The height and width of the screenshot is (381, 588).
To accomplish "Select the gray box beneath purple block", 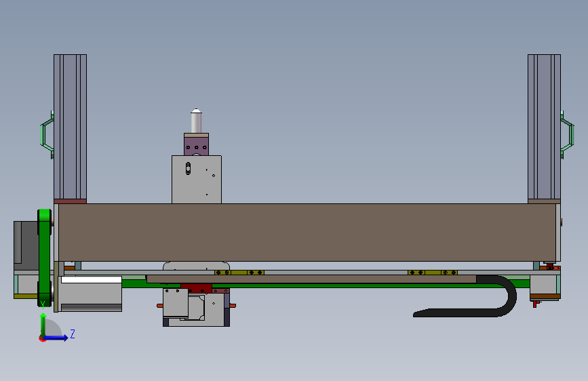I will click(197, 180).
